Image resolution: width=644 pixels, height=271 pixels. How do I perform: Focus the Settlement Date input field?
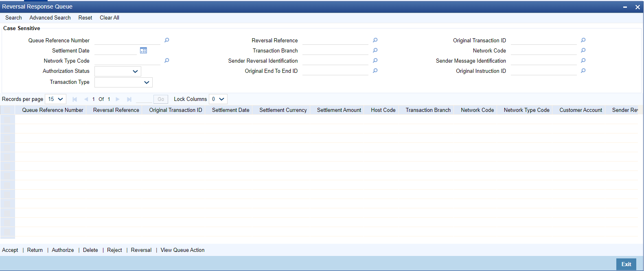[x=116, y=50]
